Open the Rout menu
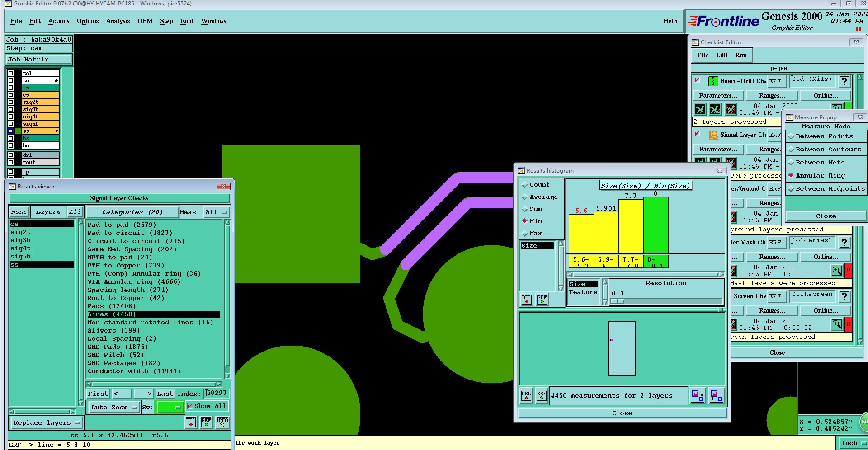Viewport: 868px width, 450px height. 187,21
